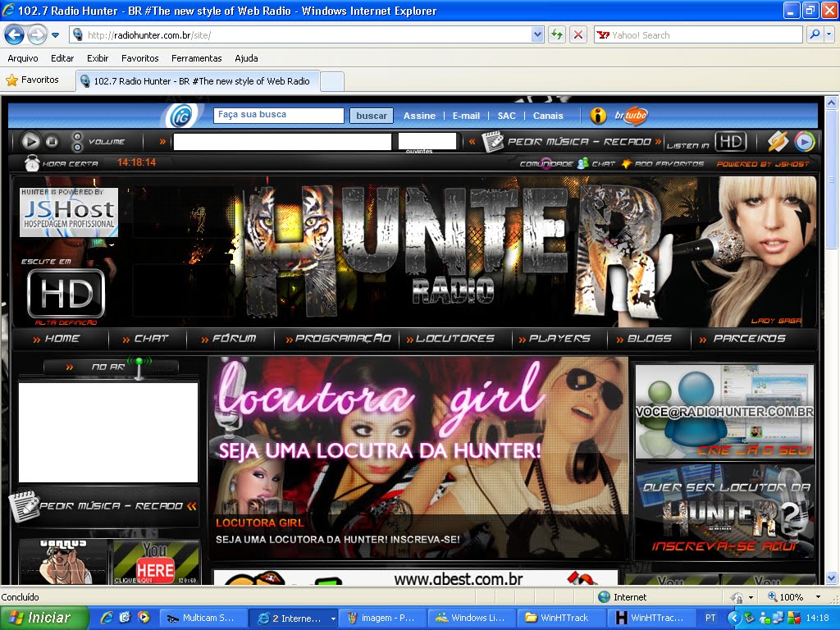The width and height of the screenshot is (840, 630).
Task: Click the Listen in HD badge
Action: [x=731, y=142]
